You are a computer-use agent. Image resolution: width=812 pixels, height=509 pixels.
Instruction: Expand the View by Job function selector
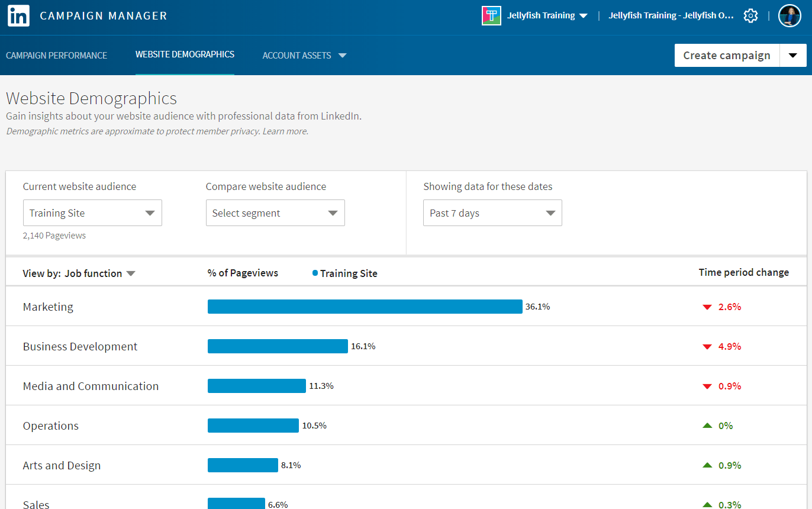(x=99, y=273)
